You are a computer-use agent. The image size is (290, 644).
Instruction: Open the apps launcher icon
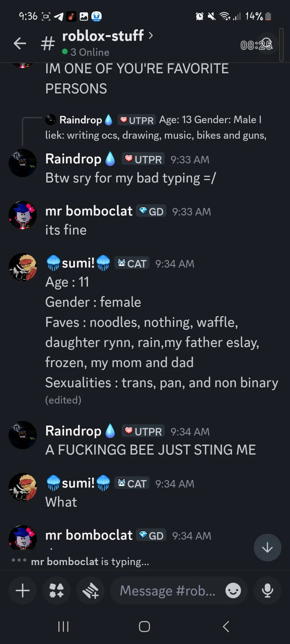click(56, 591)
